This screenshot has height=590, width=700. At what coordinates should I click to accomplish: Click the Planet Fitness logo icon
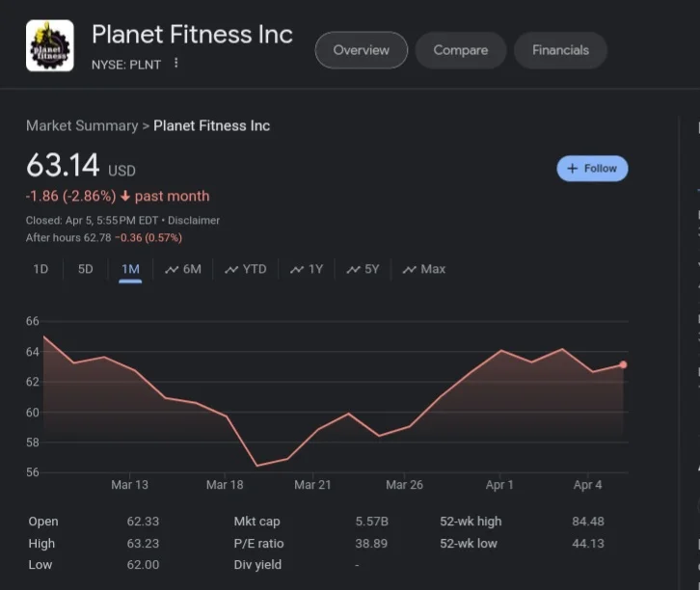pos(49,45)
